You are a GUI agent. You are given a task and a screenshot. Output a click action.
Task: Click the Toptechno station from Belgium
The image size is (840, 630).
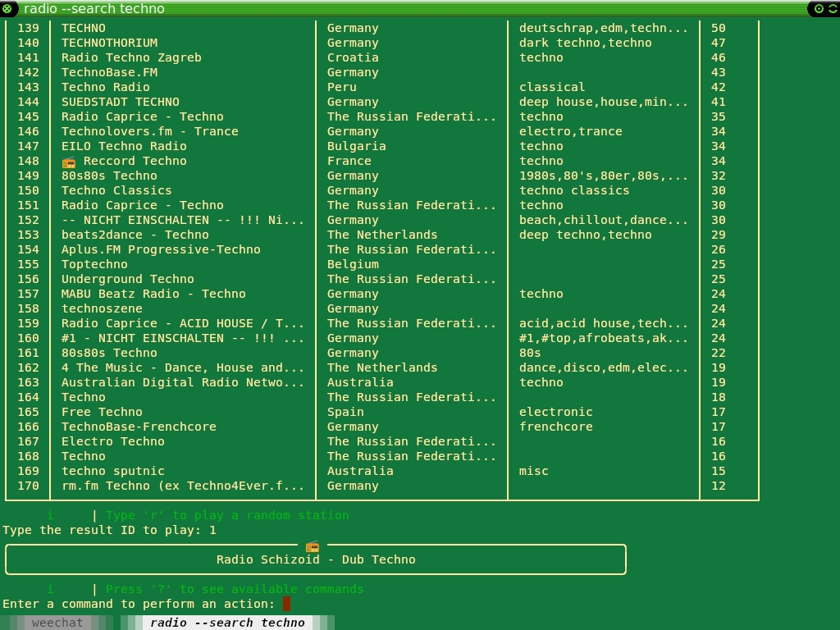point(94,264)
